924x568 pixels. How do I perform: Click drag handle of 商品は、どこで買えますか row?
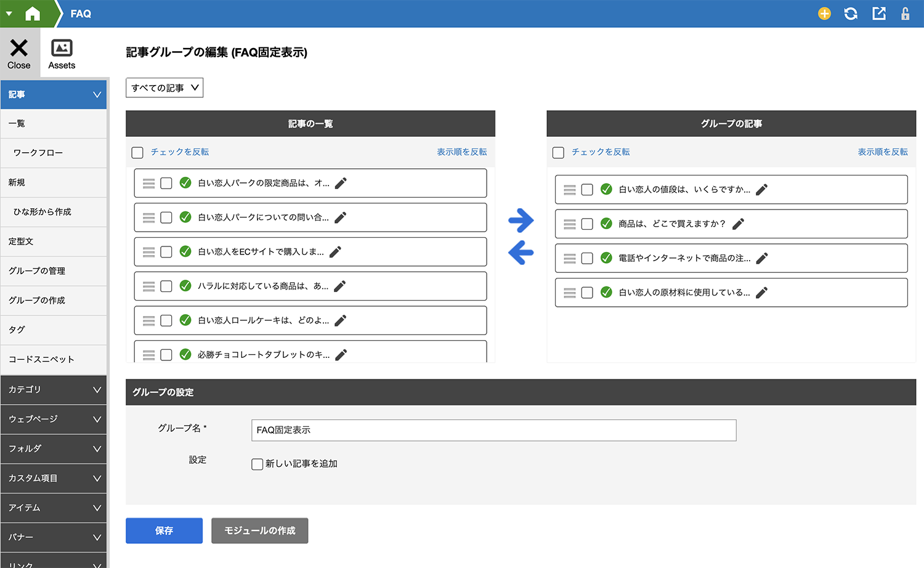point(570,224)
